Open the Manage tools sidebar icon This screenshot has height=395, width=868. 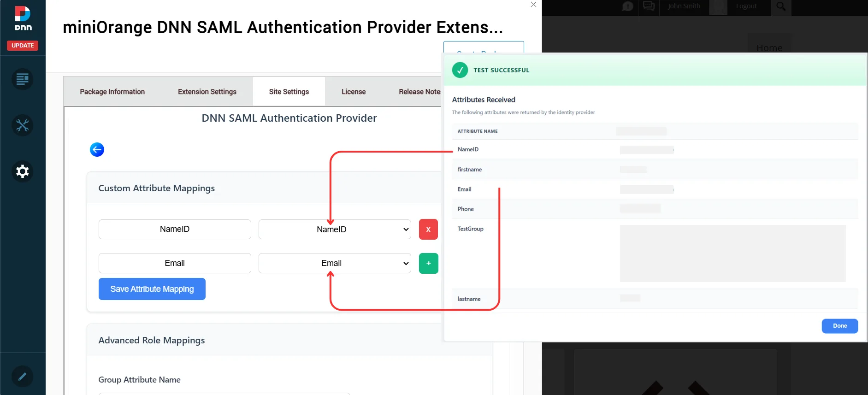[x=23, y=125]
